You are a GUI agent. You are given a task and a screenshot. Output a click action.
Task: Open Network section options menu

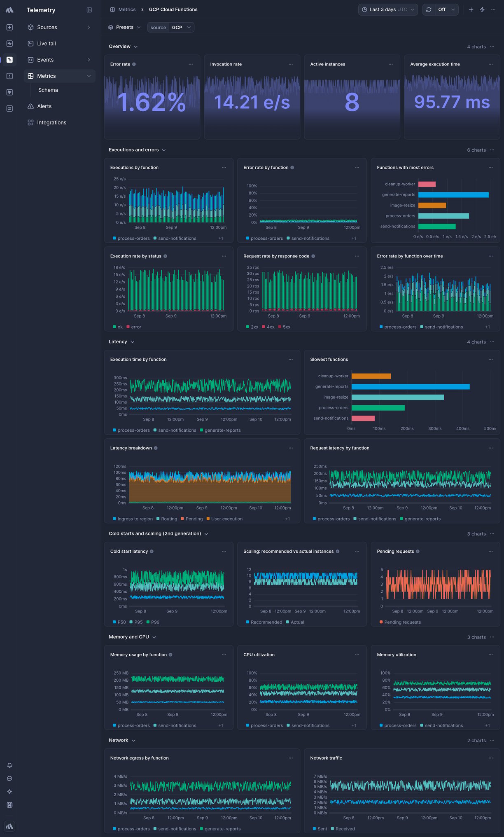[492, 741]
